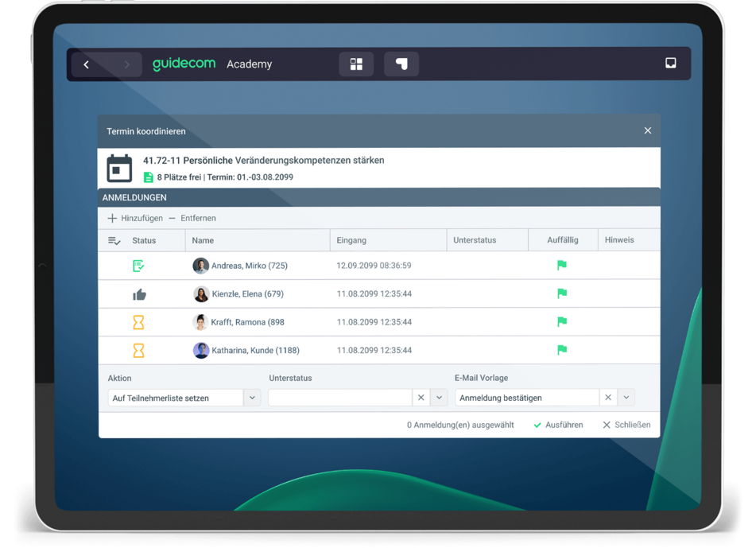Click hourglass status of Katharina, Kunde
Viewport: 756px width, 548px height.
tap(138, 351)
